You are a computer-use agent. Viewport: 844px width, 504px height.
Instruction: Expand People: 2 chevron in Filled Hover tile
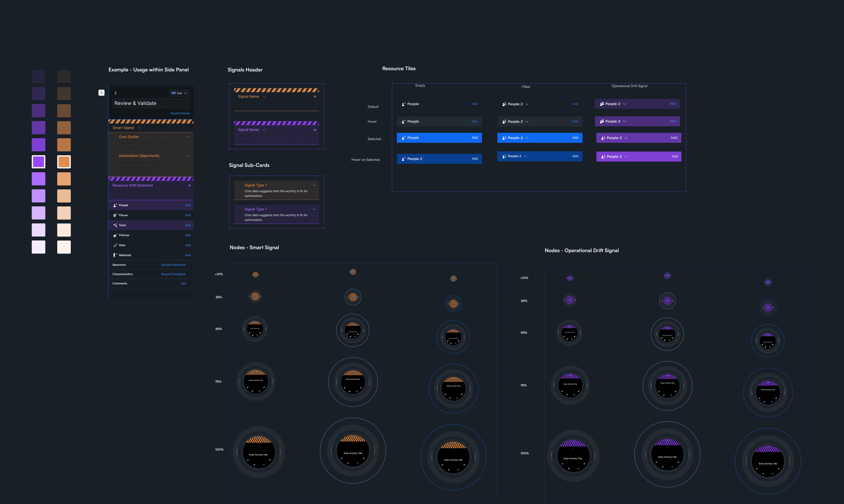pos(527,122)
